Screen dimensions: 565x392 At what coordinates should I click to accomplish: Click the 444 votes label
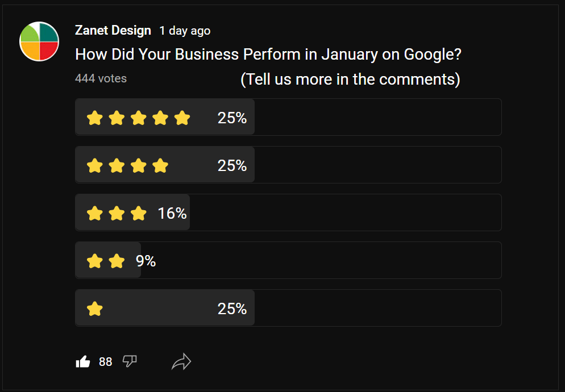coord(101,78)
